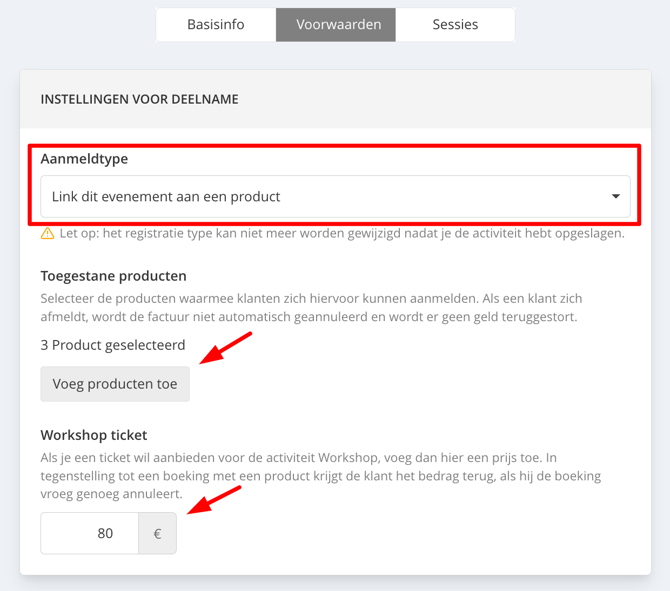This screenshot has width=670, height=591.
Task: Focus the Workshop ticket price field
Action: pyautogui.click(x=90, y=533)
